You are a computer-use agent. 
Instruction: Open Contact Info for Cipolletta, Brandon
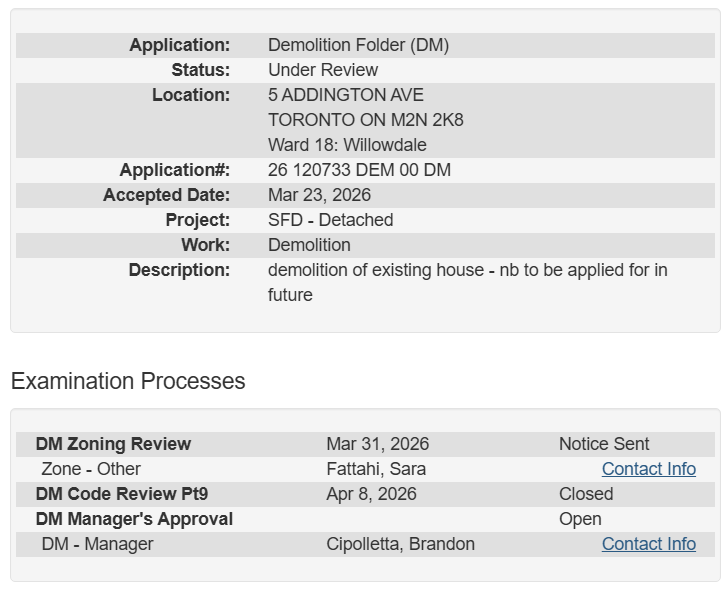click(648, 544)
